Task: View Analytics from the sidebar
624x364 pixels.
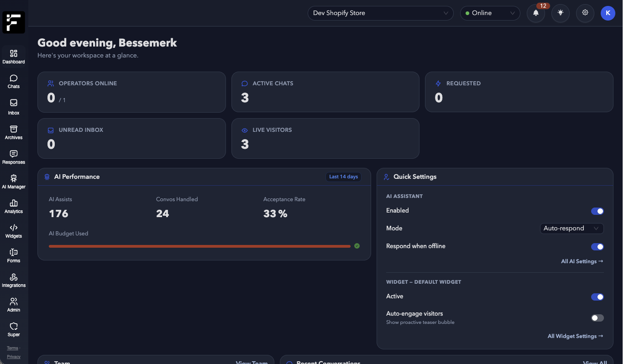Action: [x=13, y=206]
